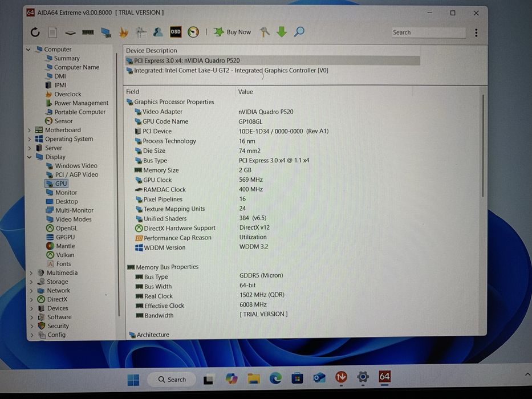Click the Display monitor toolbar icon

[106, 32]
